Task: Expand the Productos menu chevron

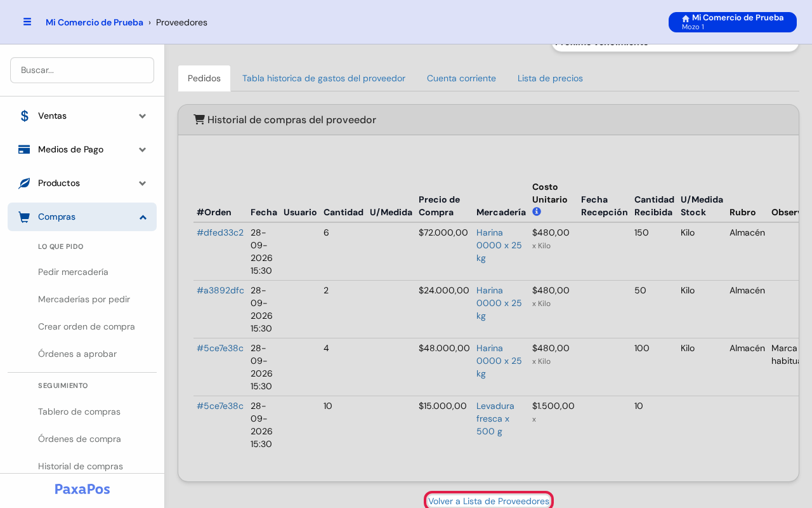Action: 143,183
